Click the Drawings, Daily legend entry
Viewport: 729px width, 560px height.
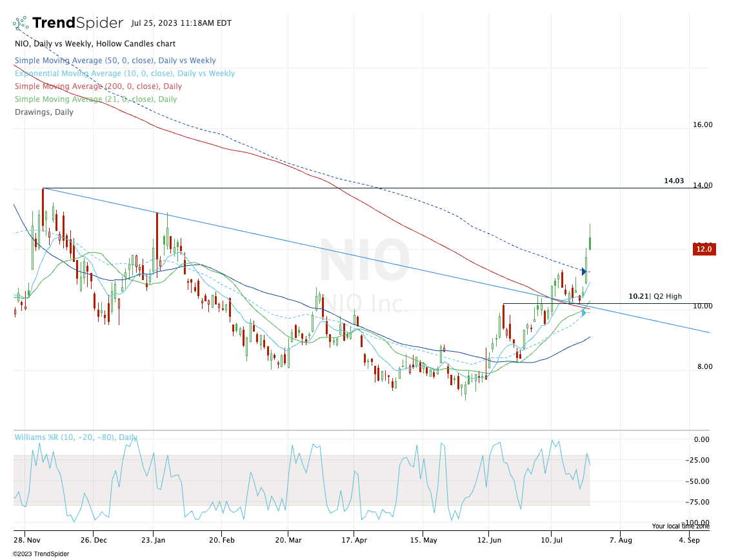[x=44, y=112]
